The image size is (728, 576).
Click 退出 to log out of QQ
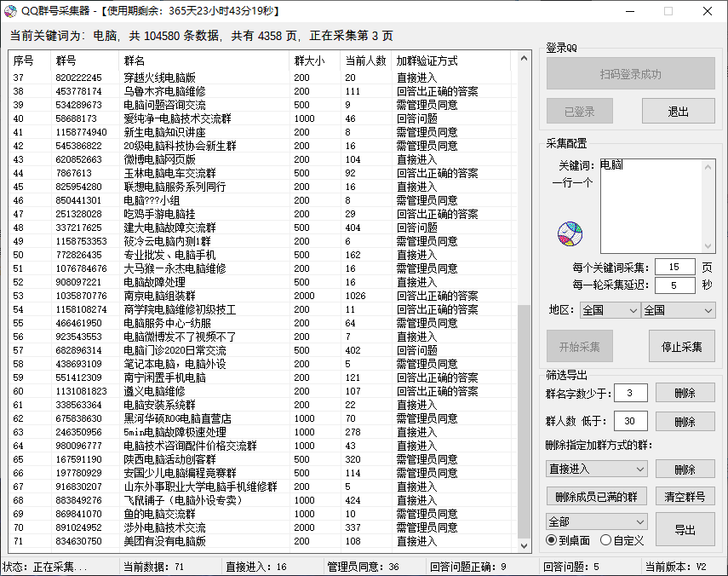coord(678,112)
